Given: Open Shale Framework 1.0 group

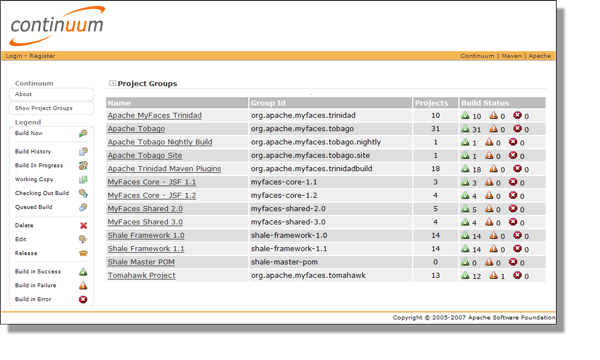Looking at the screenshot, I should pyautogui.click(x=146, y=235).
